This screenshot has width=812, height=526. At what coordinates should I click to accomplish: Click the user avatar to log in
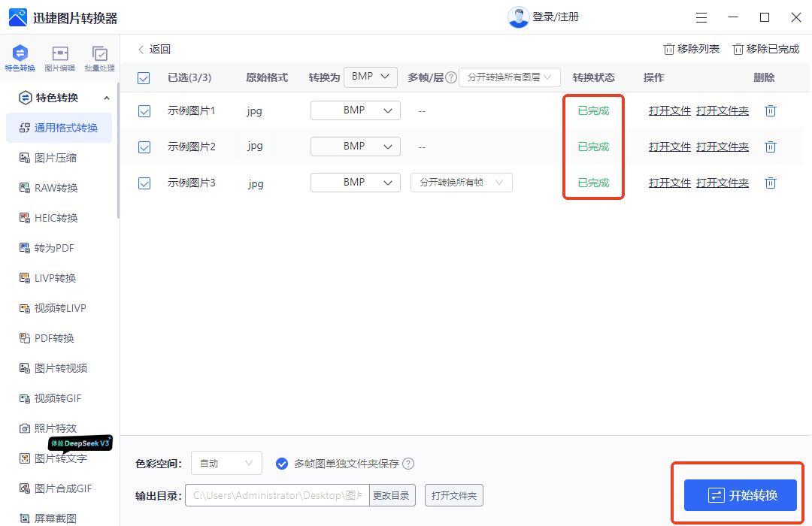coord(518,17)
